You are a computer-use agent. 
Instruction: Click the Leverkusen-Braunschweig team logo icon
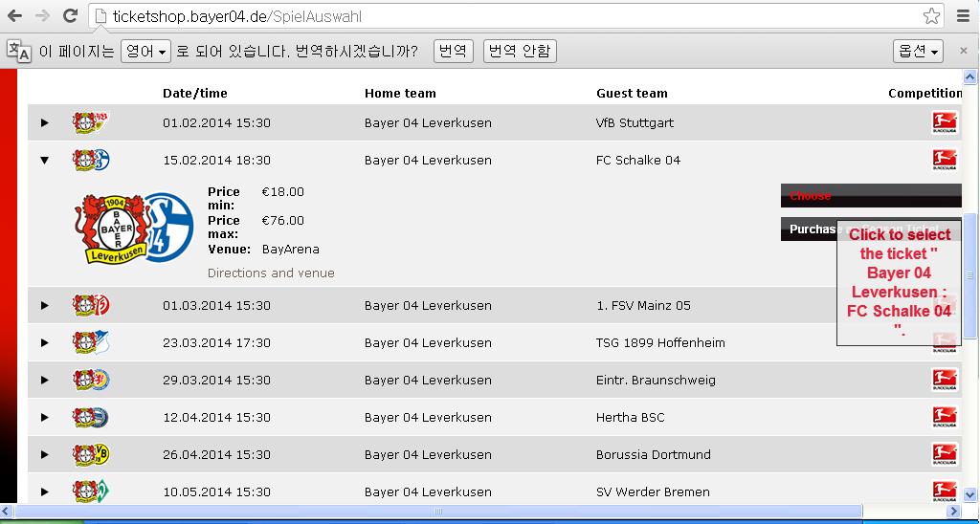91,380
